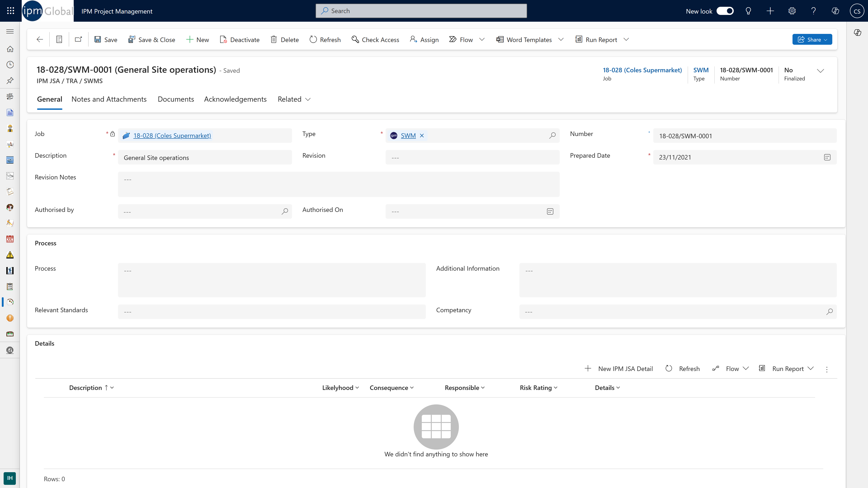The height and width of the screenshot is (488, 868).
Task: Open the help question mark icon
Action: [814, 11]
